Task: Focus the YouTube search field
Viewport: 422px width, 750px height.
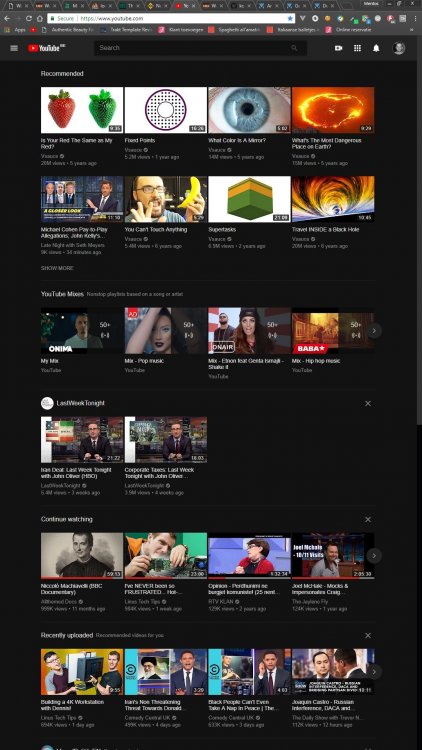Action: [188, 48]
